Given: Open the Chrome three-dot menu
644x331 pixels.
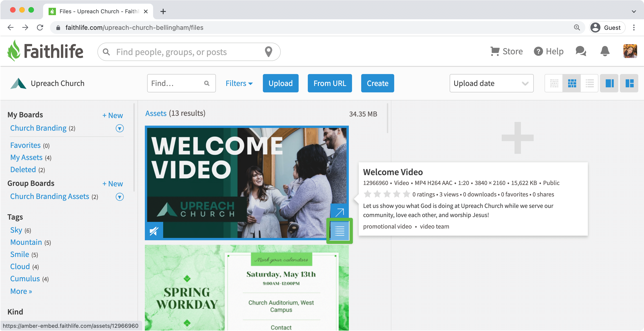Looking at the screenshot, I should 634,27.
